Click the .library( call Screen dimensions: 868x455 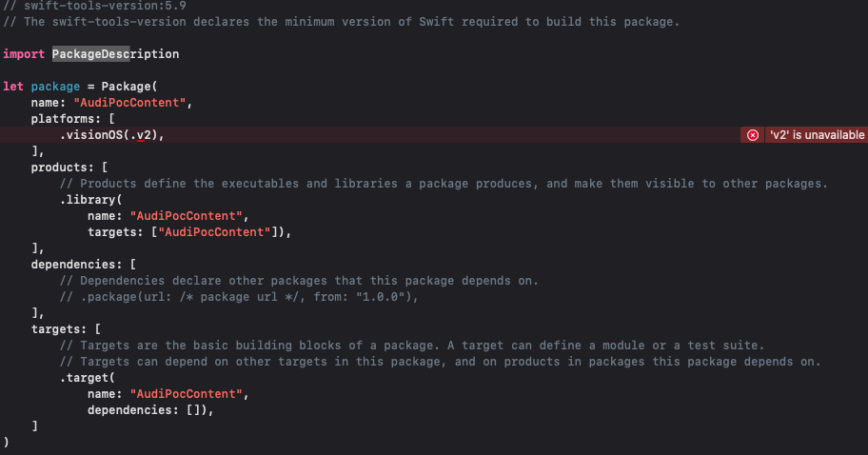pyautogui.click(x=90, y=200)
